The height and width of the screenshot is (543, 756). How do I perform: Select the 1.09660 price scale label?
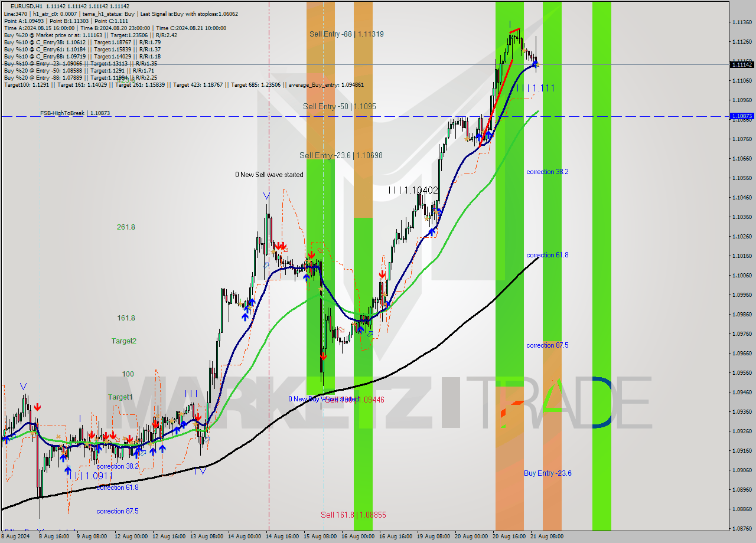pos(742,354)
